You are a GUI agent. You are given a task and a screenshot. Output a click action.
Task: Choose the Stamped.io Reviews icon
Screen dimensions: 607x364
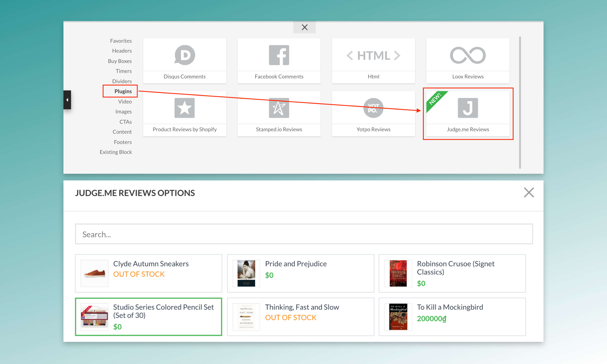(279, 108)
